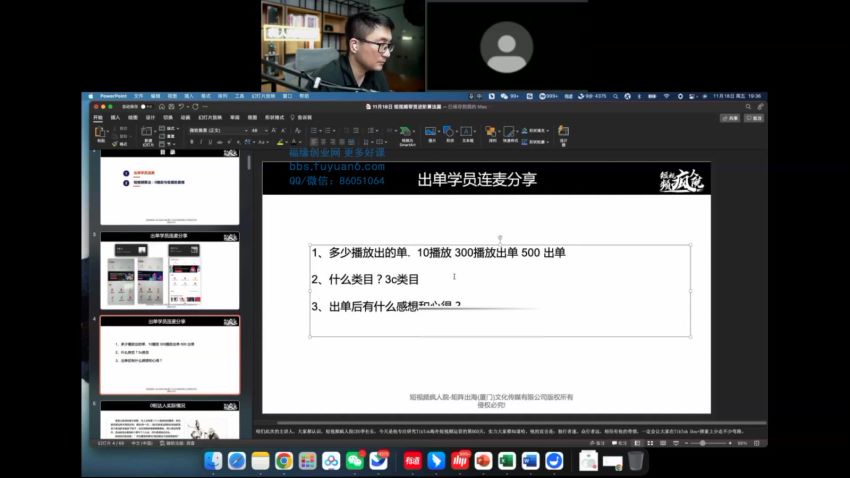This screenshot has width=850, height=478.
Task: Click the Convert to SmartArt icon
Action: pyautogui.click(x=407, y=132)
